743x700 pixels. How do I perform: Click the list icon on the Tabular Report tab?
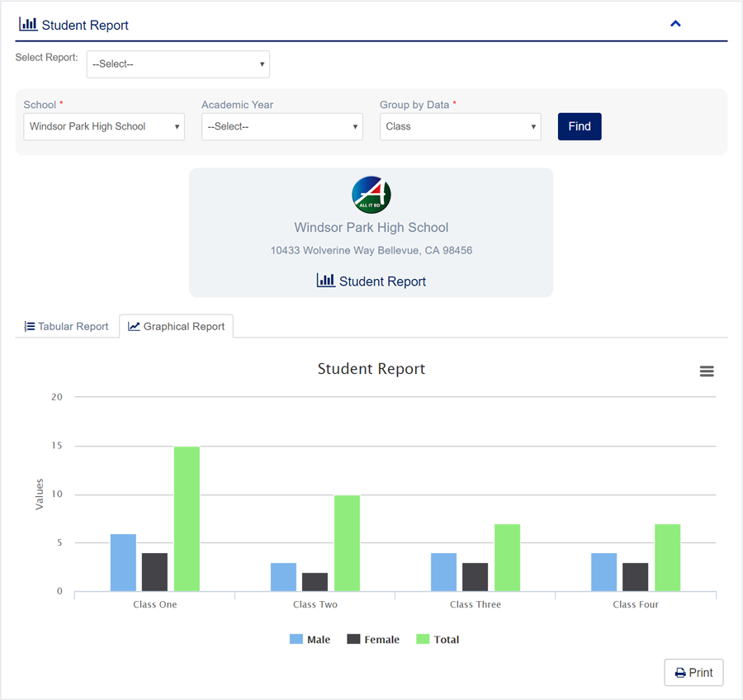[28, 326]
